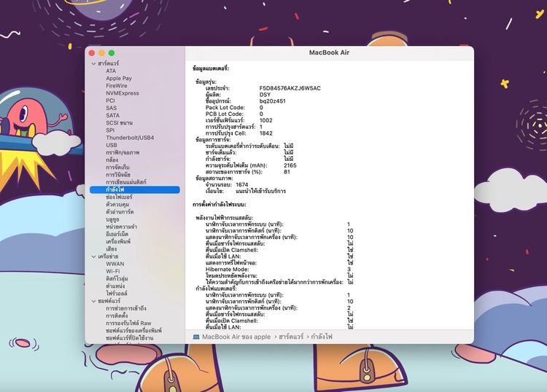Select the PCI sidebar row
Image resolution: width=547 pixels, height=392 pixels.
click(110, 101)
